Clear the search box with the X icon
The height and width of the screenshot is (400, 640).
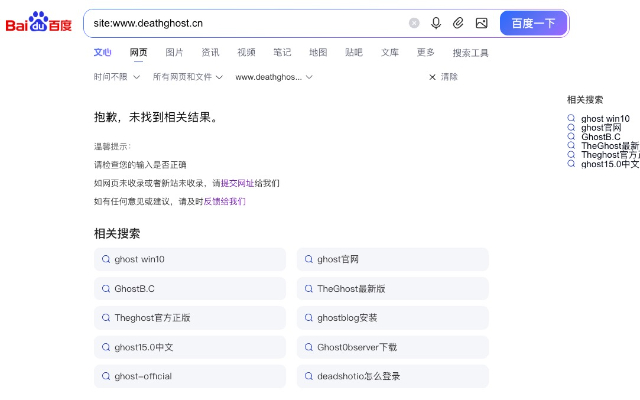click(414, 23)
